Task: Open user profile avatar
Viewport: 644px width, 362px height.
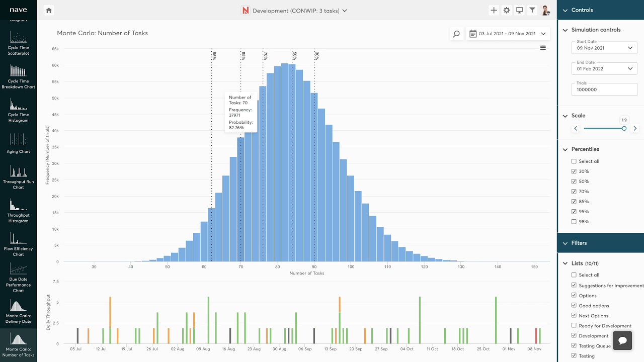Action: click(x=546, y=10)
